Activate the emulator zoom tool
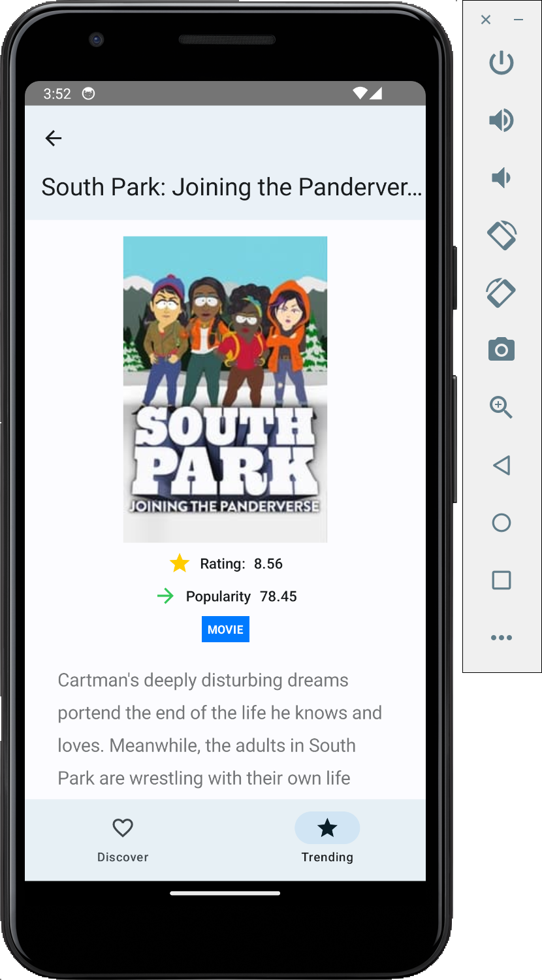542x980 pixels. [x=502, y=407]
